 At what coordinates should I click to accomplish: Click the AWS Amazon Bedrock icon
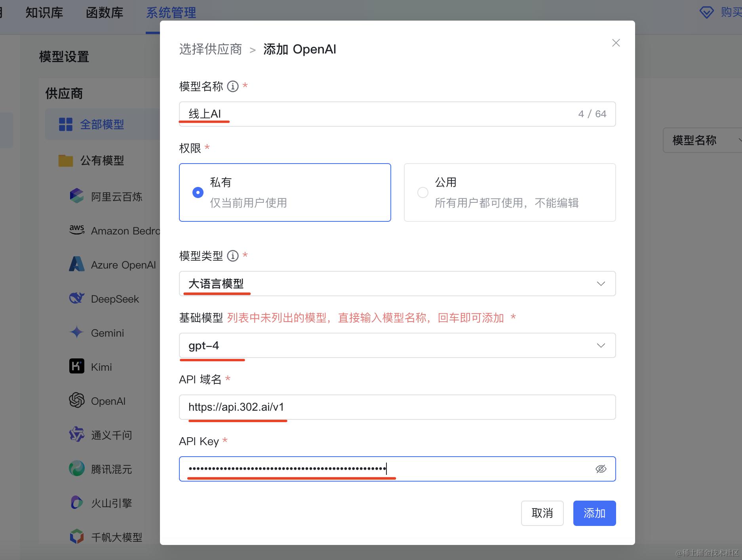77,230
